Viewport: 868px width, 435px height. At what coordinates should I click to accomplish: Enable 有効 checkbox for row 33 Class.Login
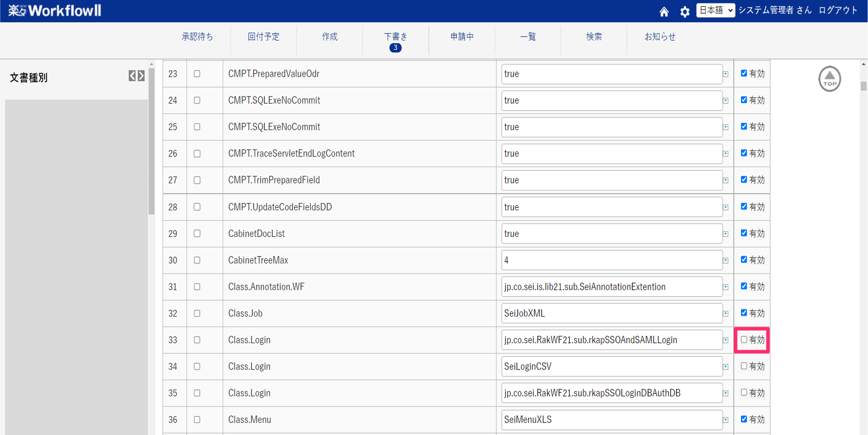coord(744,339)
